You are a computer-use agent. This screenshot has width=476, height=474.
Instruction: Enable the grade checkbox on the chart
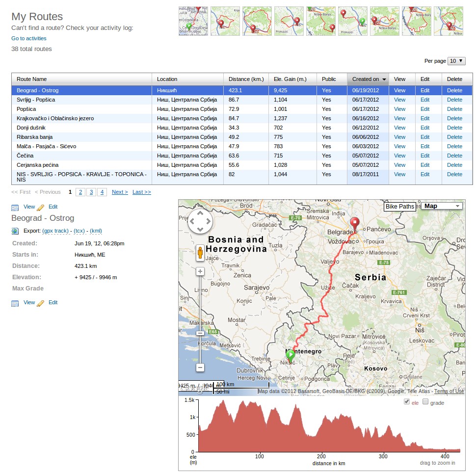pos(425,402)
